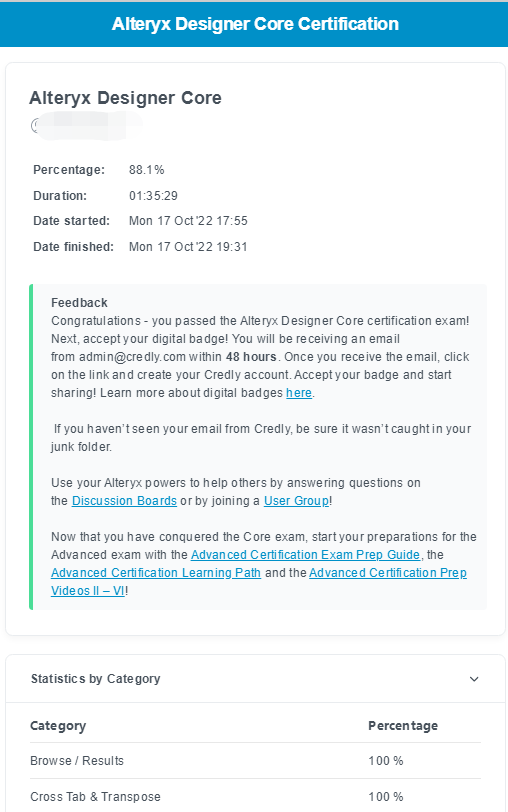Select the 88.1% percentage value
Viewport: 508px width, 812px height.
(x=147, y=170)
